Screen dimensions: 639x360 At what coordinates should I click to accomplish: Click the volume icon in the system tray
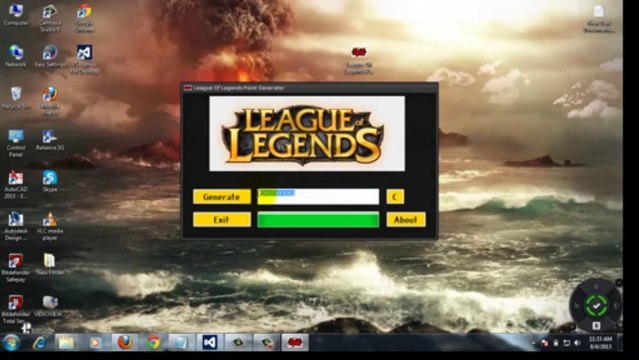tap(577, 343)
